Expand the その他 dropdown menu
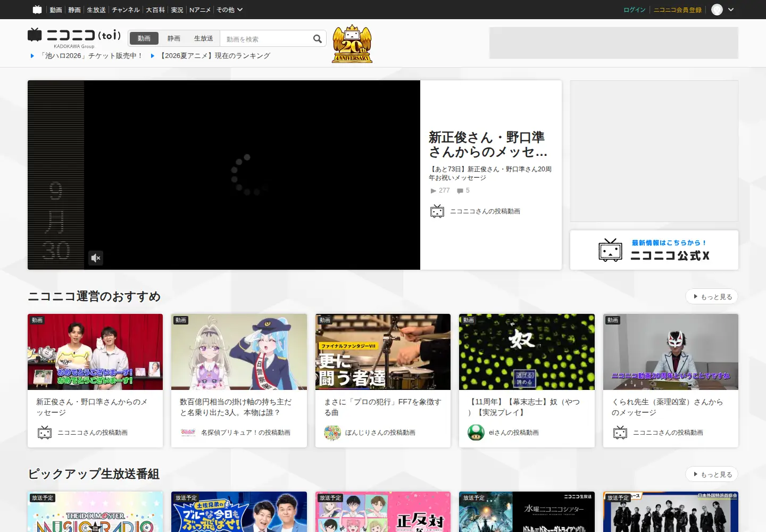The width and height of the screenshot is (766, 532). (229, 10)
